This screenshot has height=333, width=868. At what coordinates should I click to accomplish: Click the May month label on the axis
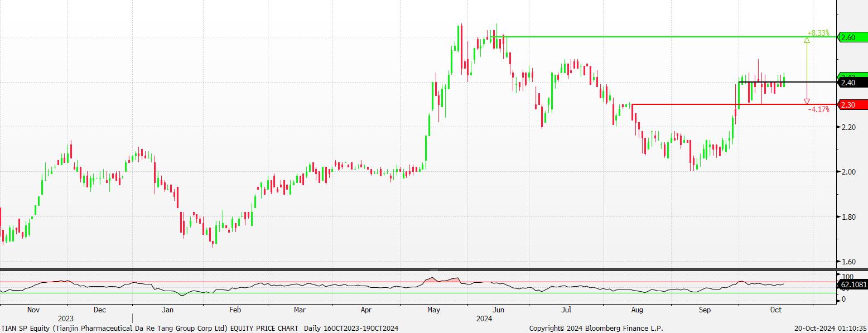[x=433, y=309]
